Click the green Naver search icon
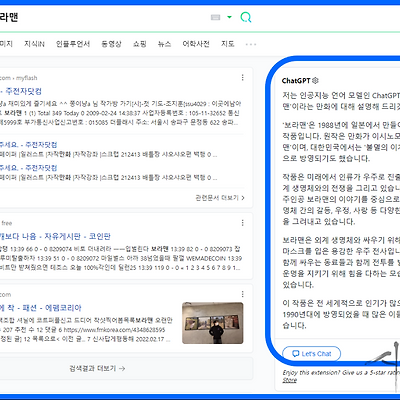400x400 pixels. tap(246, 17)
